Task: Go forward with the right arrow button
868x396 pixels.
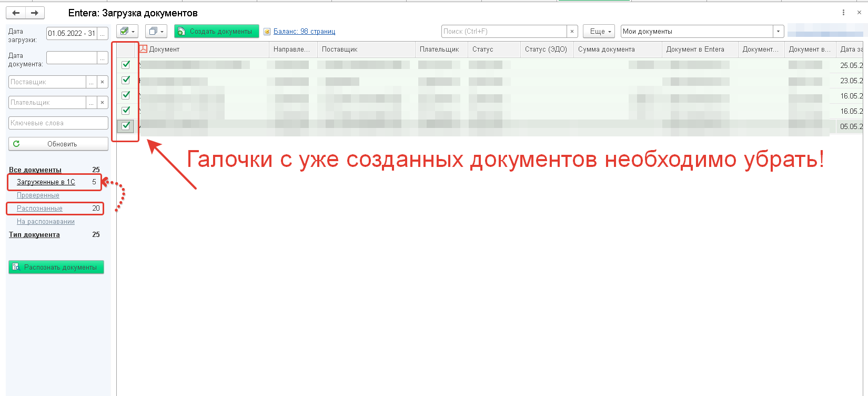Action: pos(35,13)
